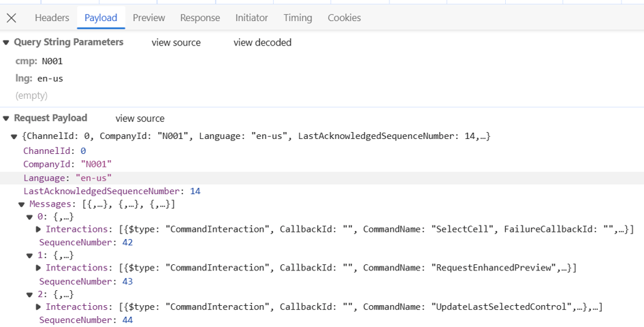Open the Preview tab
This screenshot has width=644, height=327.
(x=148, y=18)
